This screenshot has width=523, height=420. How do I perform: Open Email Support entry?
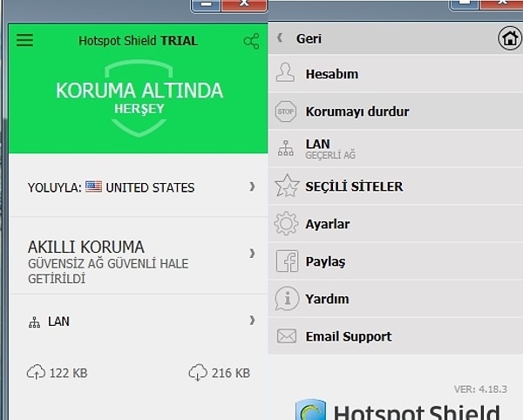pyautogui.click(x=396, y=336)
